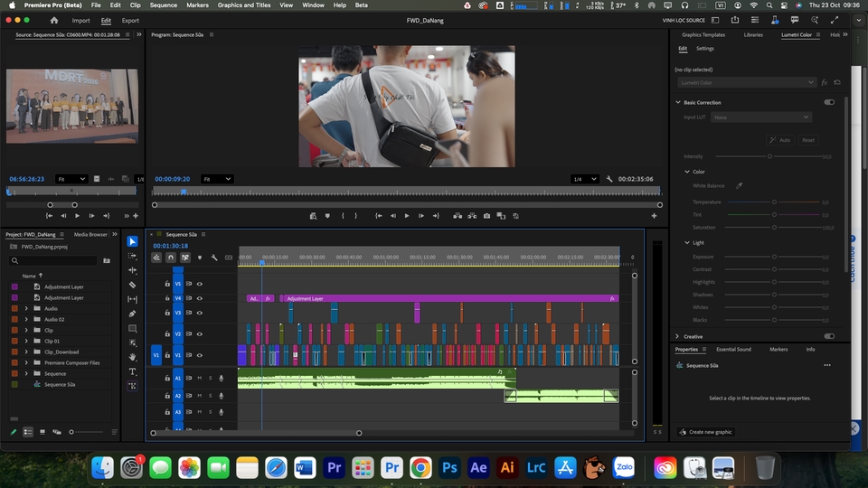Click the Create new graphic button
This screenshot has width=868, height=488.
[x=706, y=432]
